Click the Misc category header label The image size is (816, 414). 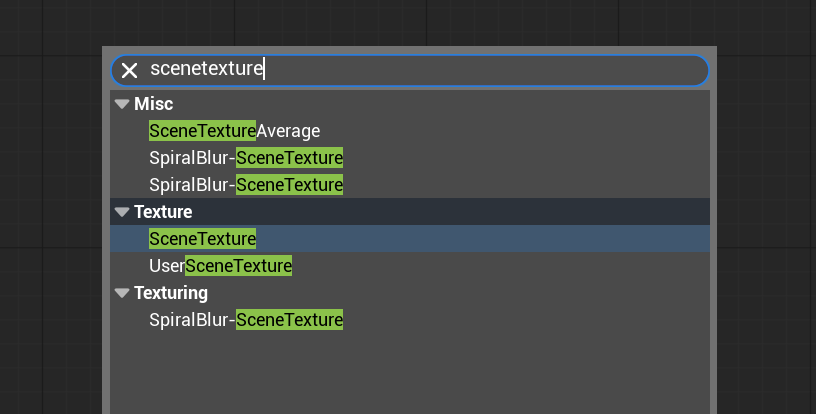coord(153,104)
